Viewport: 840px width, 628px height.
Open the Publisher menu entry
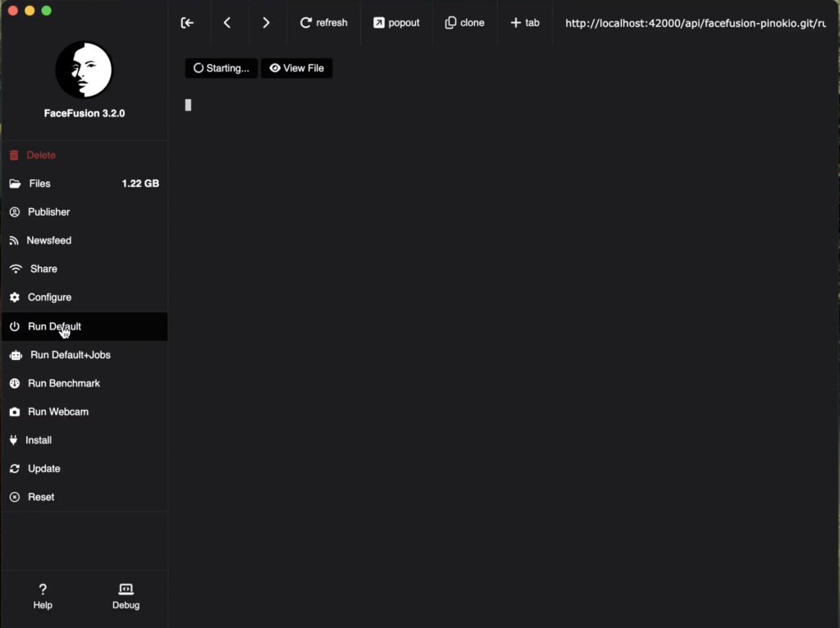(84, 212)
